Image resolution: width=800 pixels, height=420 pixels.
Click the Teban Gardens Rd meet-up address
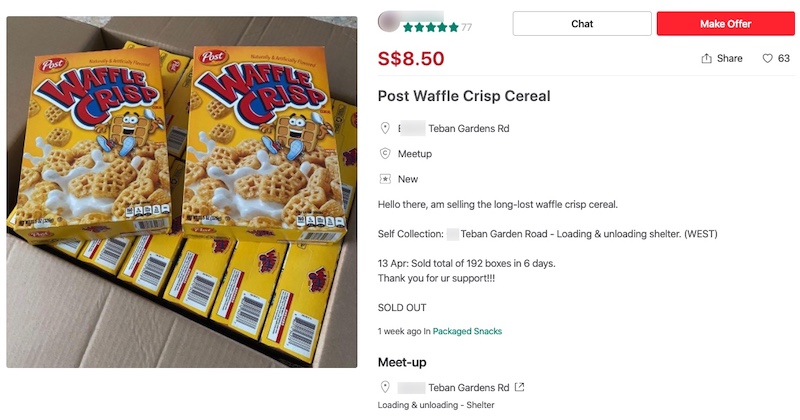coord(468,387)
